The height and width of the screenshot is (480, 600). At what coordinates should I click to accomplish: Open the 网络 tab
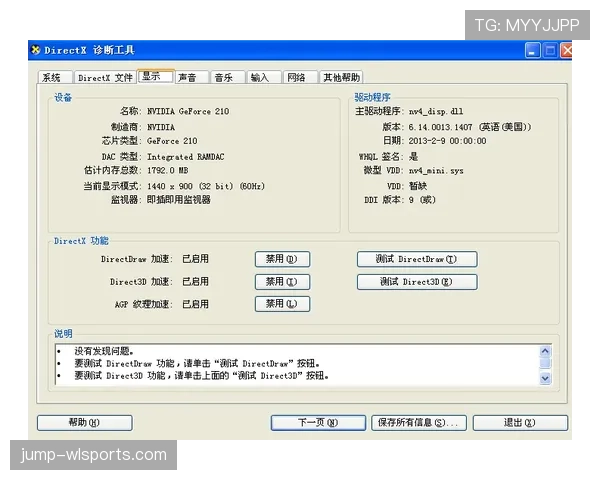[300, 78]
